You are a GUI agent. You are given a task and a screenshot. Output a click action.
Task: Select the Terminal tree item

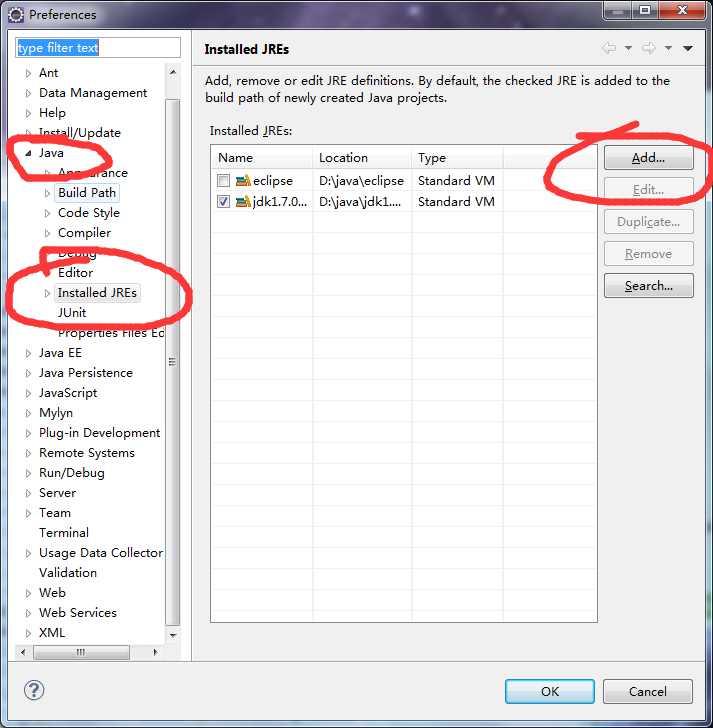pyautogui.click(x=64, y=533)
